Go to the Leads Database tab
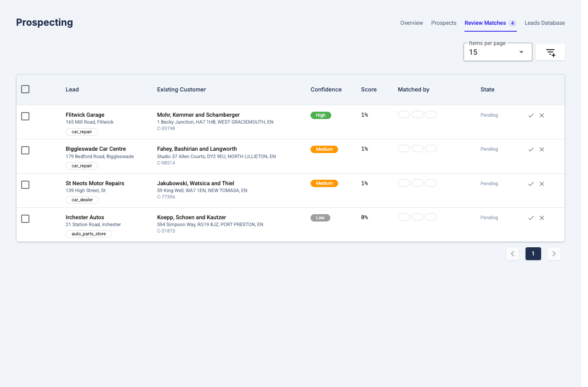This screenshot has width=588, height=387. point(545,23)
